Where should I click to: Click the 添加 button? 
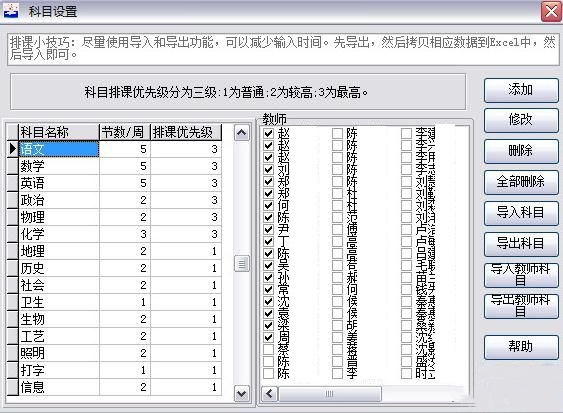(x=521, y=90)
